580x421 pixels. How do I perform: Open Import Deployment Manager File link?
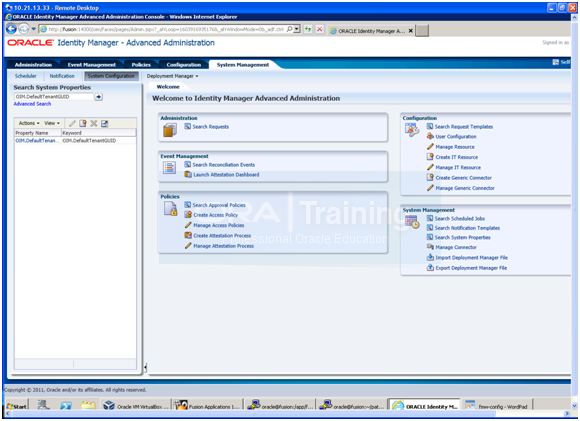[x=471, y=258]
